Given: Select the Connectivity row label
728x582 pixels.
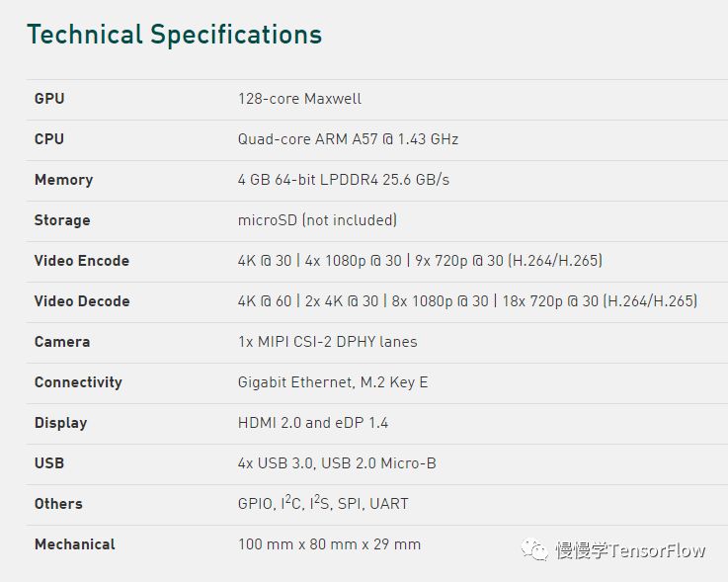Looking at the screenshot, I should coord(78,382).
